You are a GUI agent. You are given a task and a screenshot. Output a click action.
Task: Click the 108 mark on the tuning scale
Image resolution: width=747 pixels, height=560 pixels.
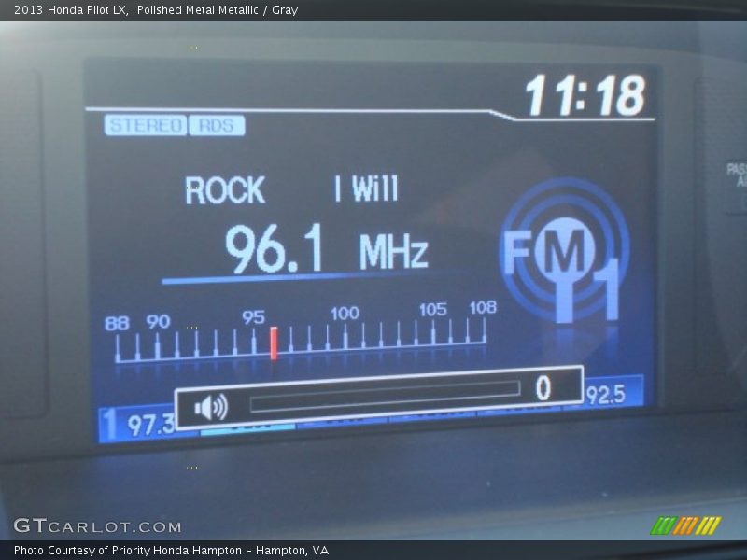[x=483, y=308]
